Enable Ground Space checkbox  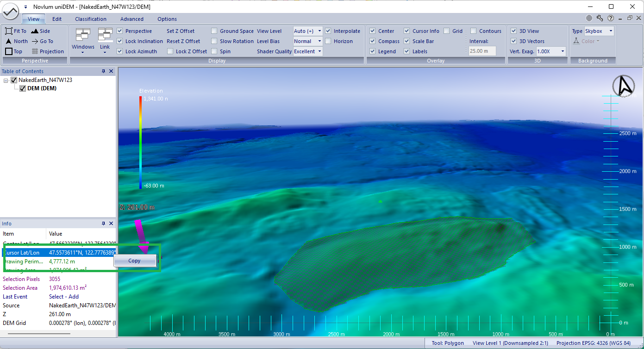[214, 31]
